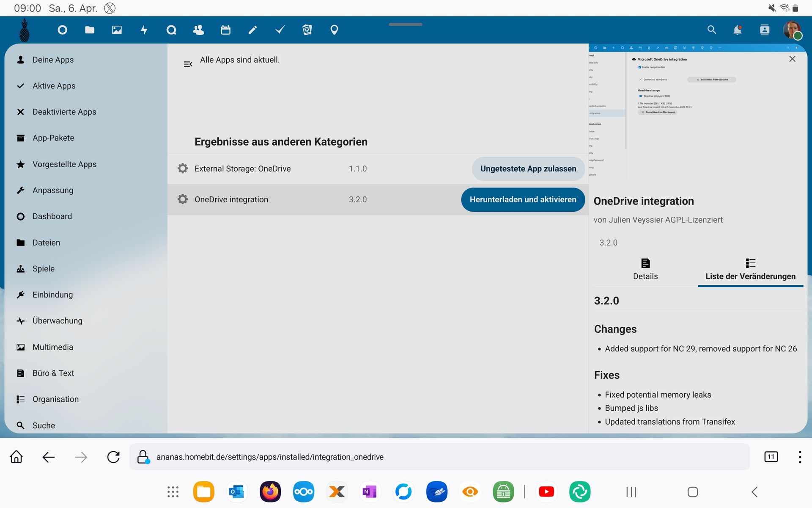
Task: Open Dashboard circle icon in top bar
Action: coord(62,30)
